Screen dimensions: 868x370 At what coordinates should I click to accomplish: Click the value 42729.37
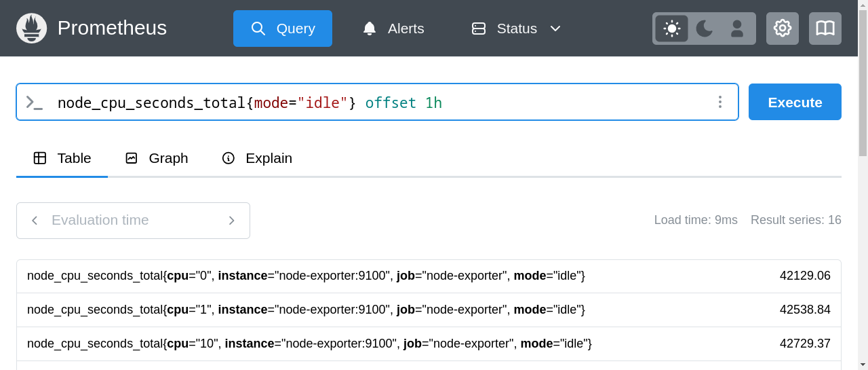(x=805, y=344)
